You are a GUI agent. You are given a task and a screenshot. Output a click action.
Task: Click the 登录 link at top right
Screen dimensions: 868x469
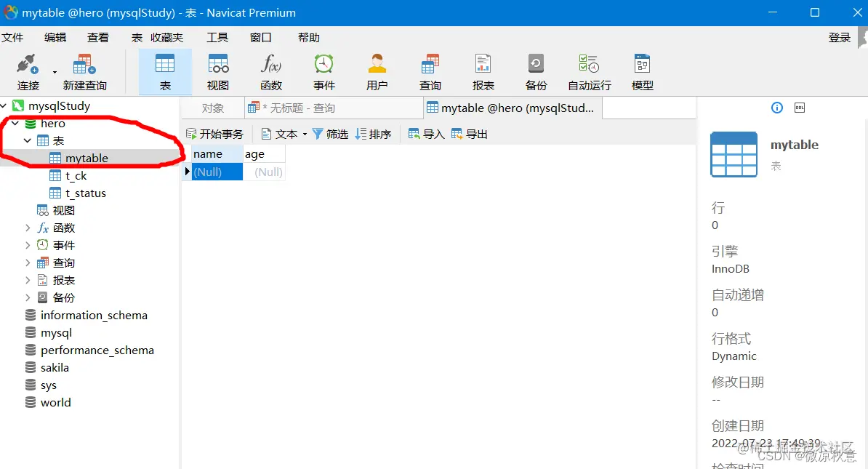[x=840, y=37]
